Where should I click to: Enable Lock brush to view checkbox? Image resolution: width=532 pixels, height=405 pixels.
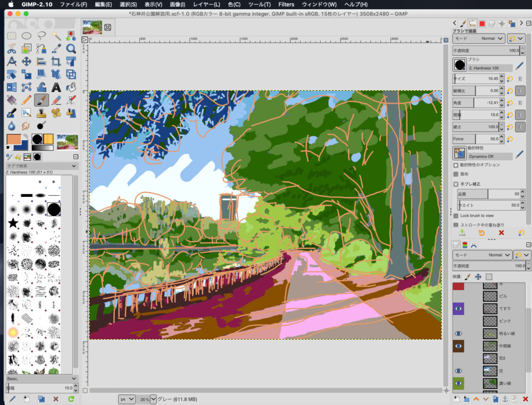456,216
